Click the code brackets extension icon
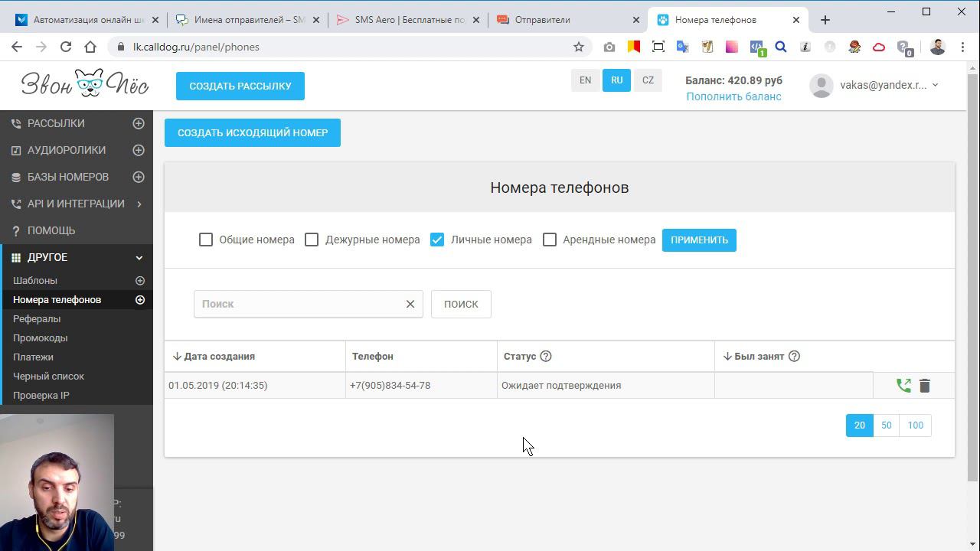This screenshot has width=980, height=551. click(756, 47)
